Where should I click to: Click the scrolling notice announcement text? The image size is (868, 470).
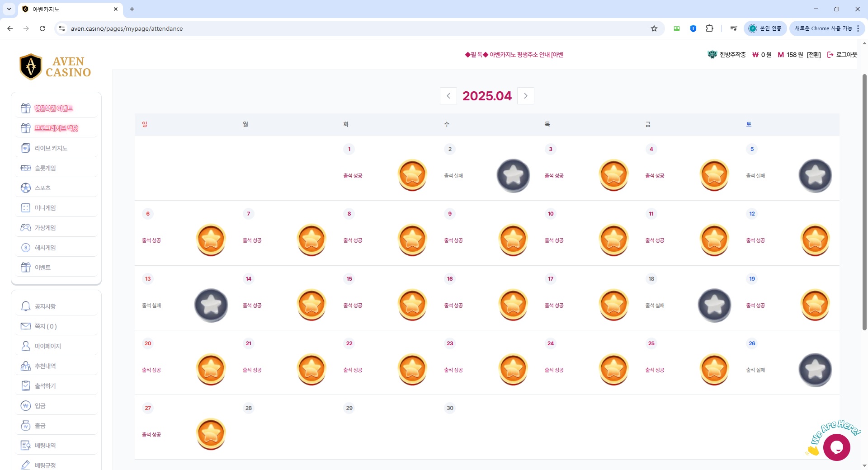514,55
